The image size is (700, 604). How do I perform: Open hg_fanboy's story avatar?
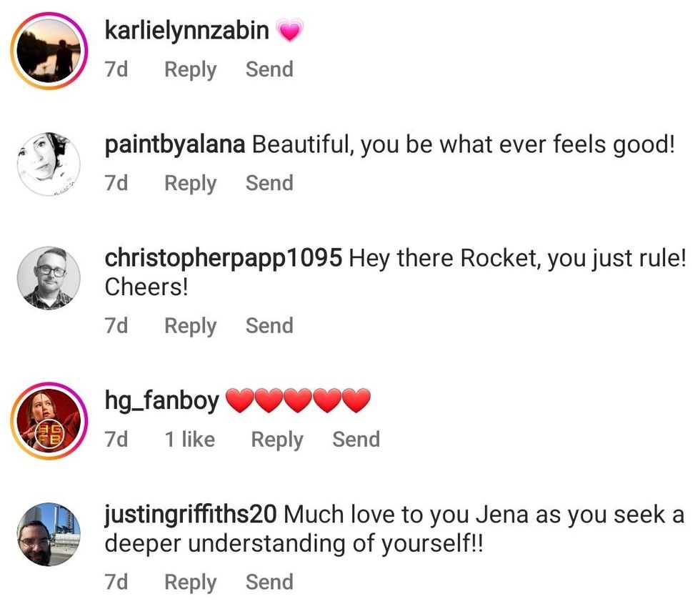pyautogui.click(x=49, y=420)
